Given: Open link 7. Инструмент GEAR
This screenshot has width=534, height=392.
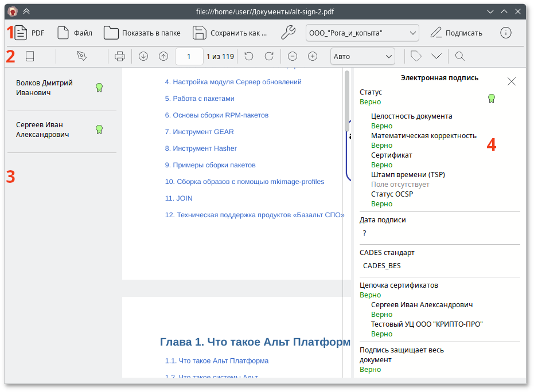Looking at the screenshot, I should [x=199, y=132].
